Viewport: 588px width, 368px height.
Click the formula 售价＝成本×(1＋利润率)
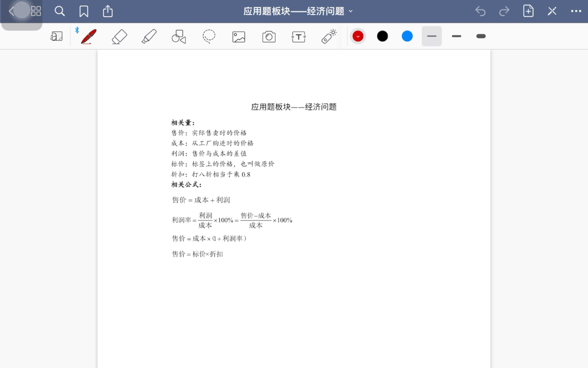point(209,238)
